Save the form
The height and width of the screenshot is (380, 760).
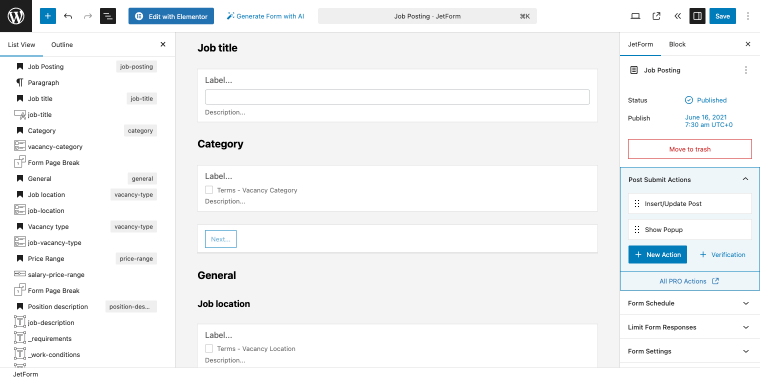tap(722, 16)
